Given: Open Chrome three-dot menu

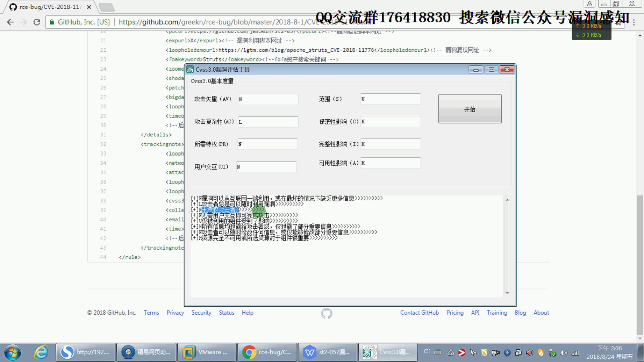Looking at the screenshot, I should [634, 22].
